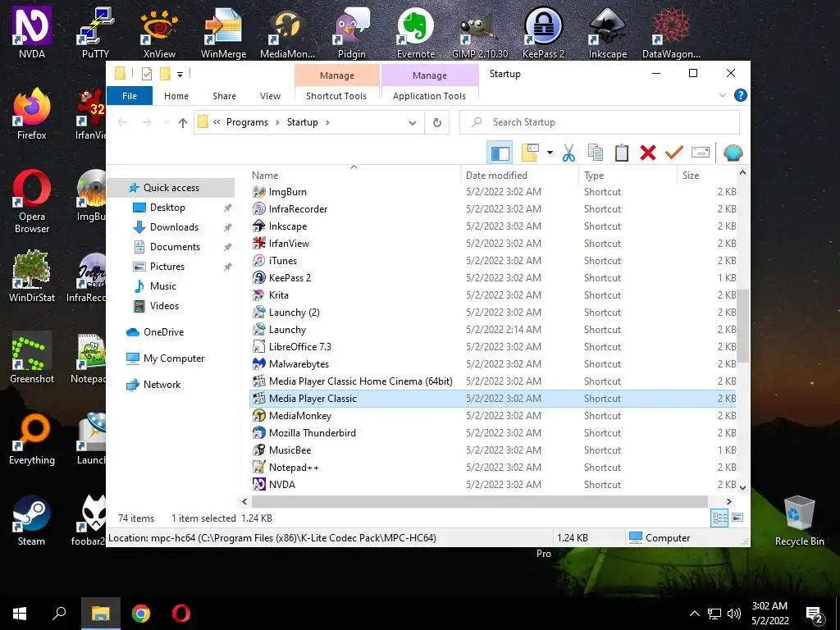Open Classic Shell settings shell icon
Image resolution: width=840 pixels, height=630 pixels.
pos(733,153)
